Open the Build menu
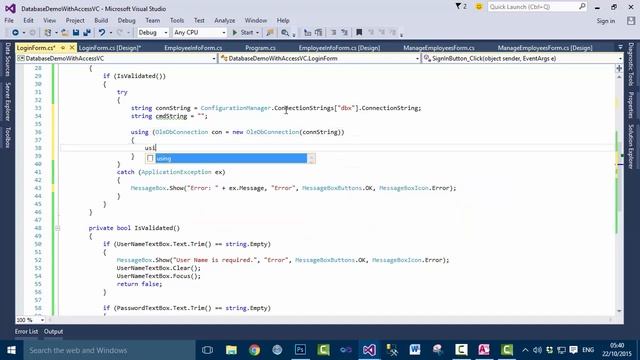640x360 pixels. (101, 20)
